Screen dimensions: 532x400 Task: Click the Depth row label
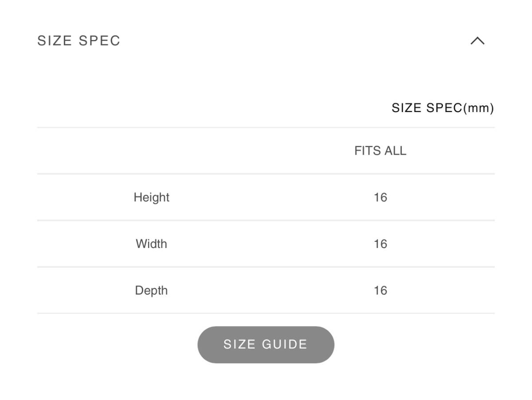(x=151, y=291)
